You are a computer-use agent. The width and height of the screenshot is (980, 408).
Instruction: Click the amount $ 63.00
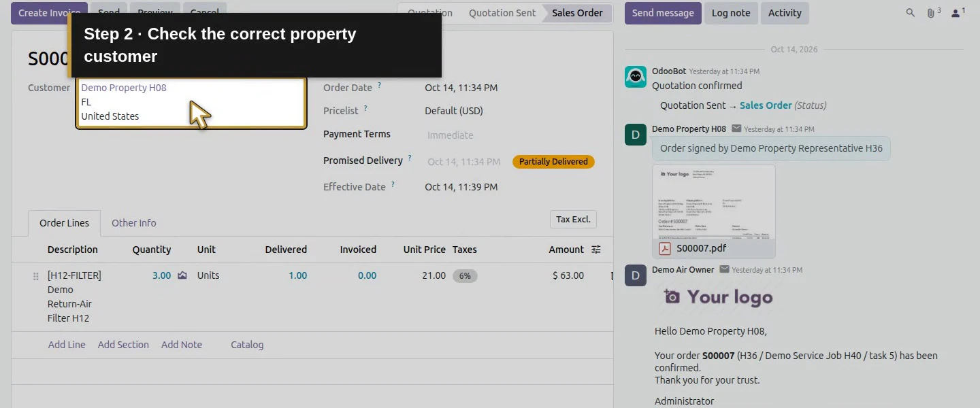click(568, 275)
